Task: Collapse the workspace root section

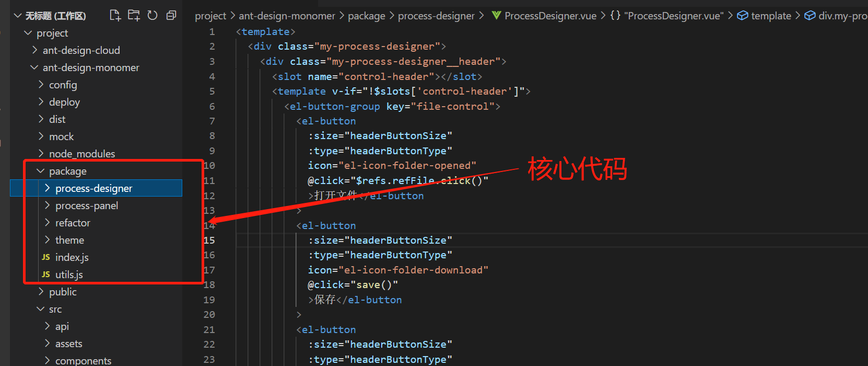Action: tap(18, 16)
